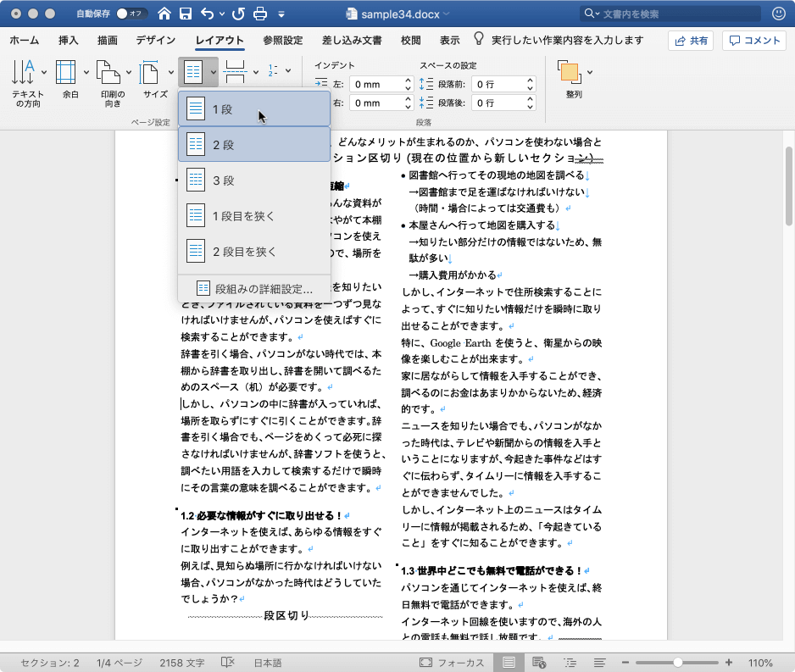Open the page breaks icon
795x672 pixels.
(x=235, y=71)
